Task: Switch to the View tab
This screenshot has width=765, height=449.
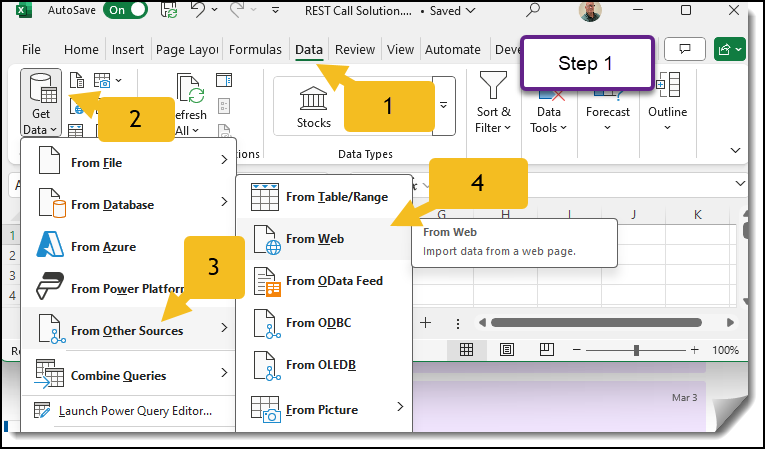Action: 401,50
